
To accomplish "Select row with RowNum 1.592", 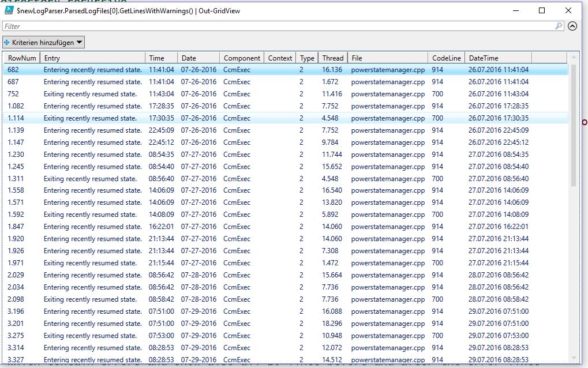I will [286, 215].
